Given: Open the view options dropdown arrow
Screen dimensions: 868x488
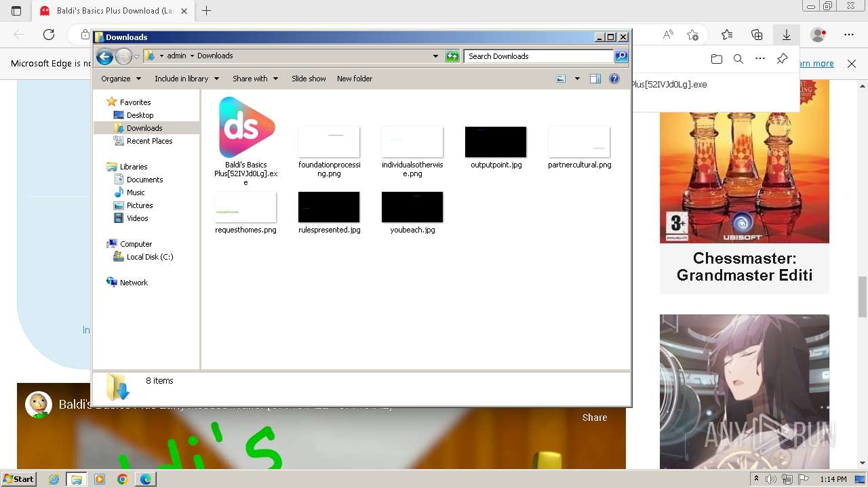Looking at the screenshot, I should coord(577,79).
